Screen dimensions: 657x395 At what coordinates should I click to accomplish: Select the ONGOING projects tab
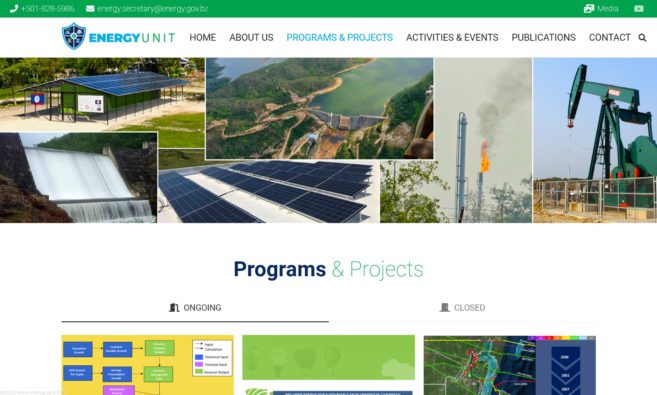[x=195, y=308]
